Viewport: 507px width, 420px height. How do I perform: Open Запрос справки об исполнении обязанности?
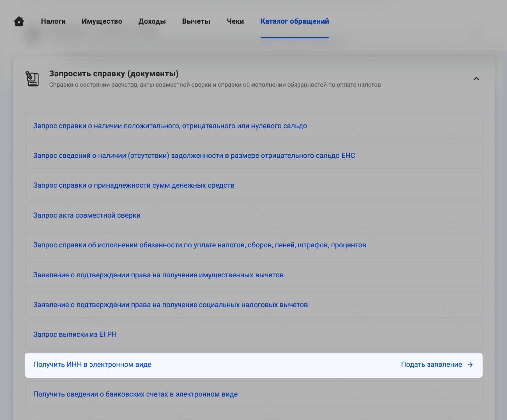(253, 245)
